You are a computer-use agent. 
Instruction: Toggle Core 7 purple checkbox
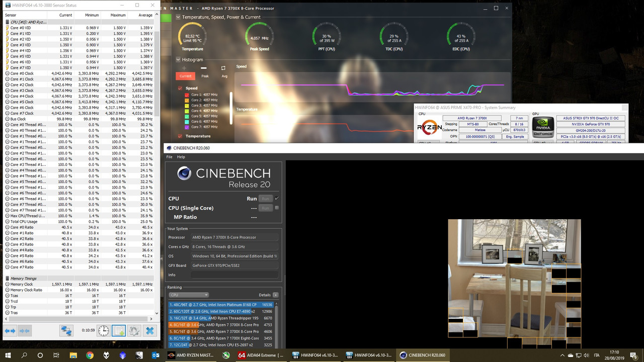pyautogui.click(x=187, y=127)
